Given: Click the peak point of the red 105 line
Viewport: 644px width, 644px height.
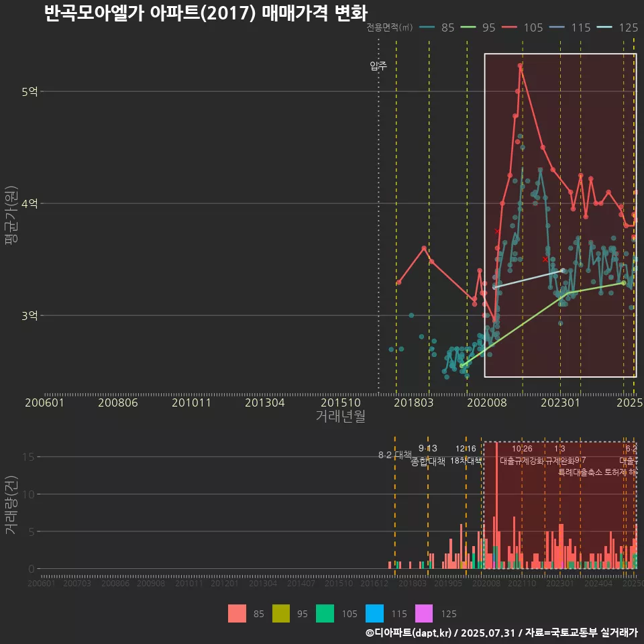Looking at the screenshot, I should click(x=520, y=65).
